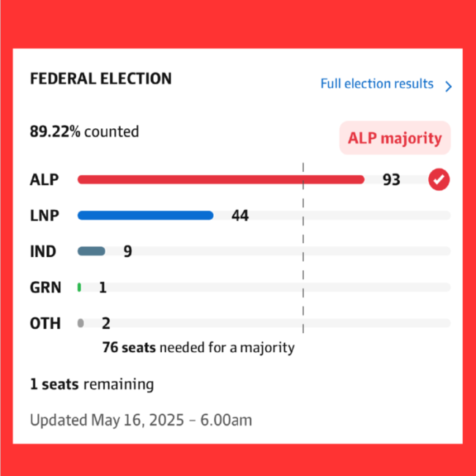Click the 76 seats needed text

pyautogui.click(x=198, y=348)
